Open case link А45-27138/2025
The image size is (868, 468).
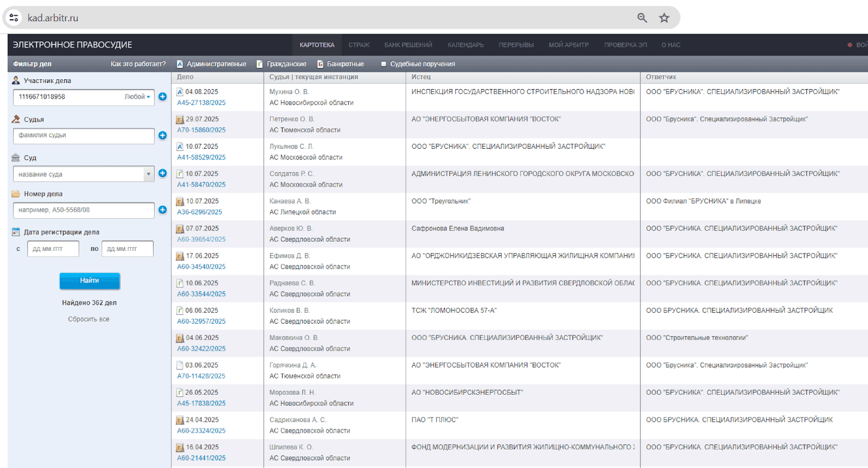click(201, 103)
